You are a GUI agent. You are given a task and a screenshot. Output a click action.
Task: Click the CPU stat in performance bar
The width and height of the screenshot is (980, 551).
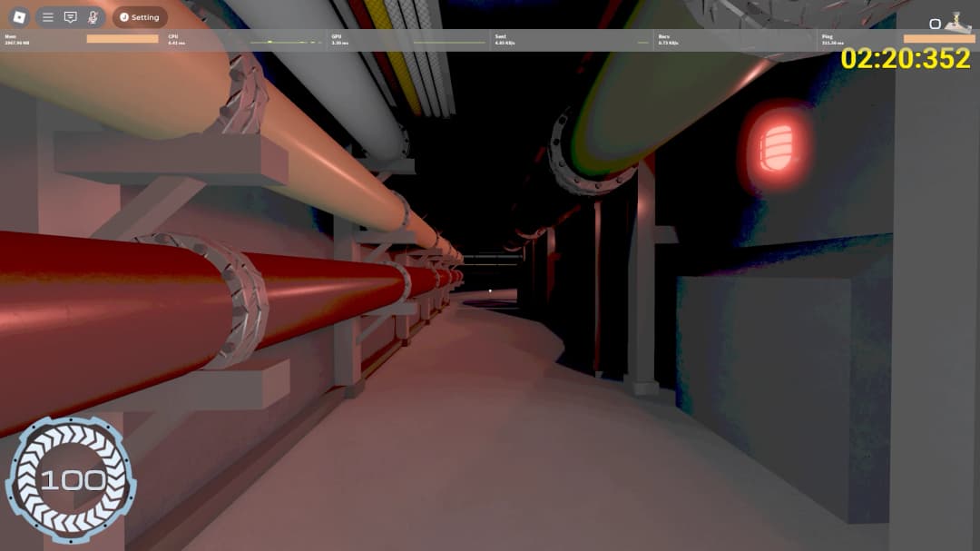pos(176,39)
